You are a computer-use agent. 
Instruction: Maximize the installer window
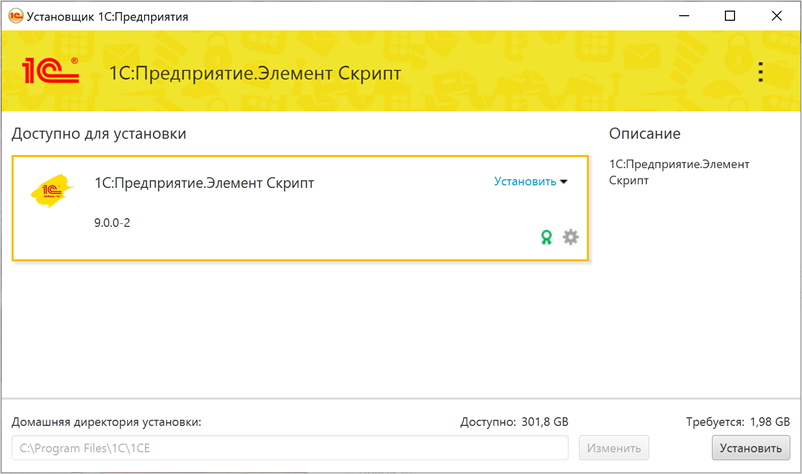tap(730, 16)
